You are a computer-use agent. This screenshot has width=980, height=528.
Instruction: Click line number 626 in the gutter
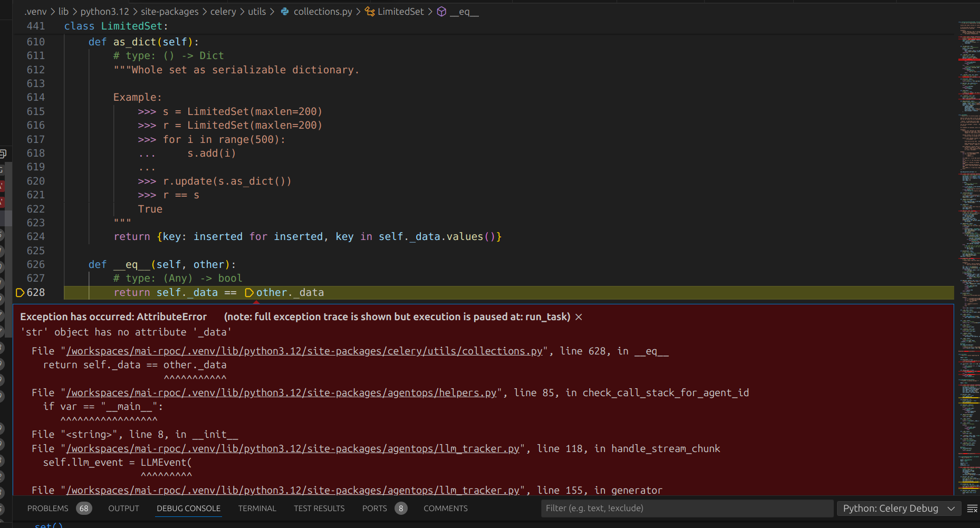pos(36,265)
